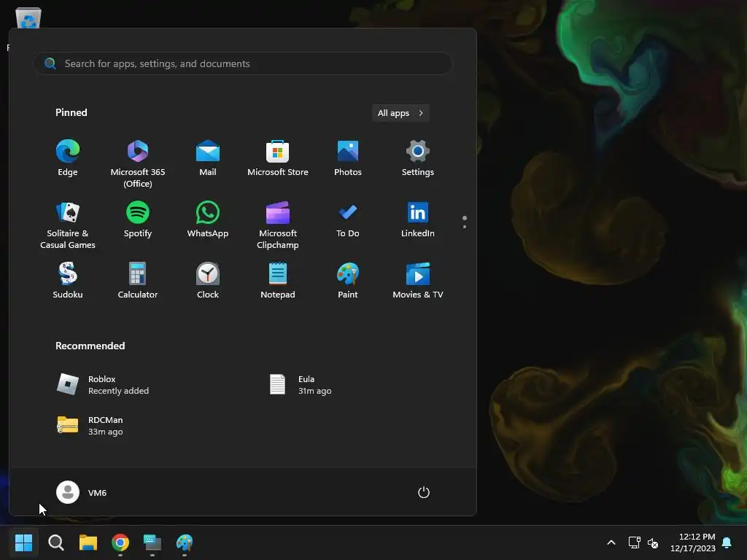The height and width of the screenshot is (560, 747).
Task: Click the Windows Start button on taskbar
Action: [24, 542]
